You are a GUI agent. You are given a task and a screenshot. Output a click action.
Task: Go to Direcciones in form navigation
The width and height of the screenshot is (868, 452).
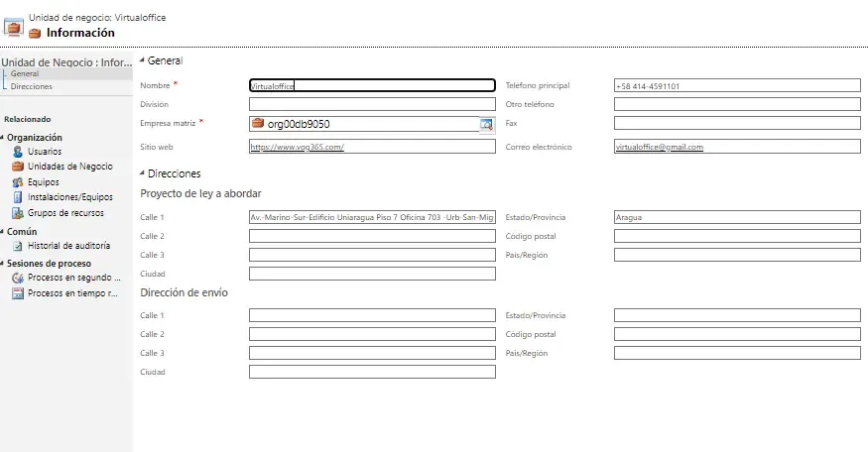click(x=32, y=87)
